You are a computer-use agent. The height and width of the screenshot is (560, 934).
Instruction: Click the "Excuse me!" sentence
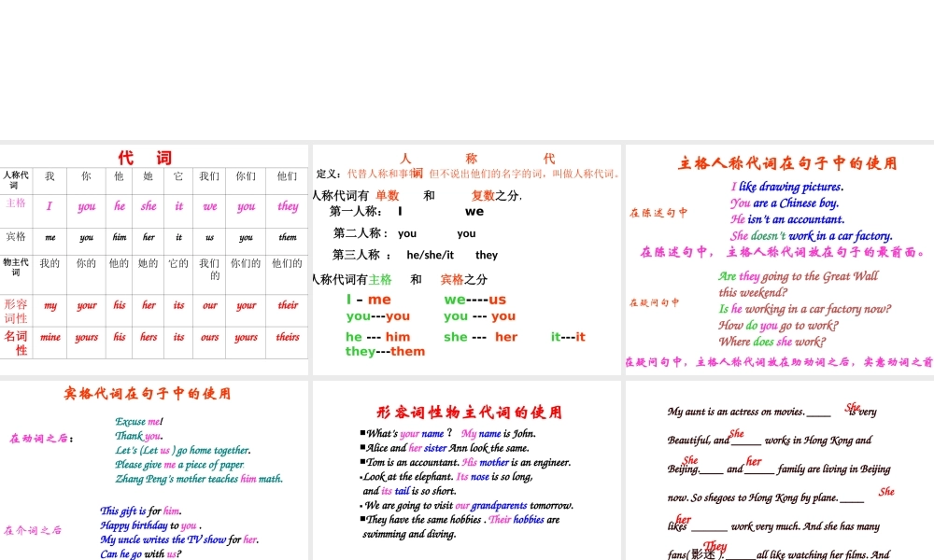pos(139,422)
